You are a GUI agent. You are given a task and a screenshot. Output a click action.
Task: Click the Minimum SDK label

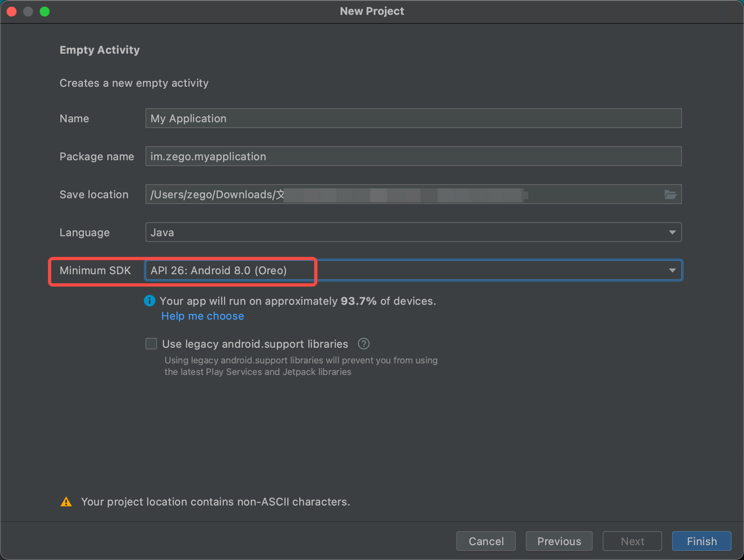coord(95,271)
